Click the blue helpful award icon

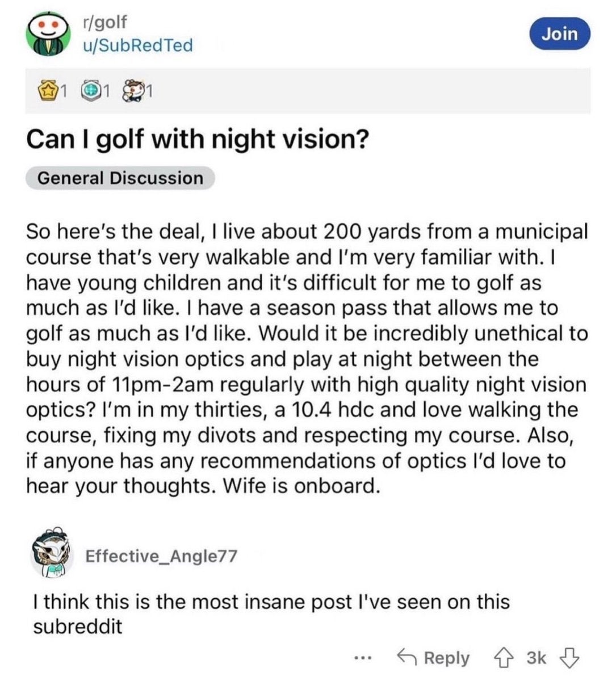point(87,90)
